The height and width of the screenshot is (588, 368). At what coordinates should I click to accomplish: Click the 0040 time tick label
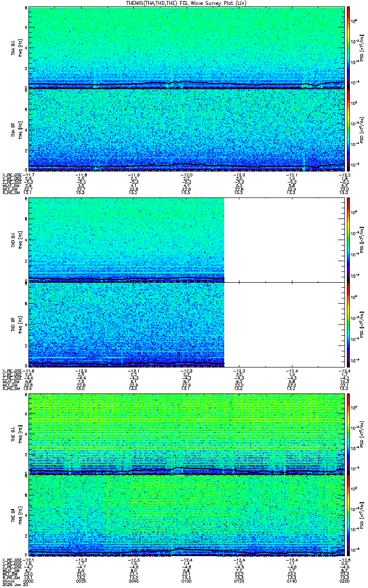(133, 581)
